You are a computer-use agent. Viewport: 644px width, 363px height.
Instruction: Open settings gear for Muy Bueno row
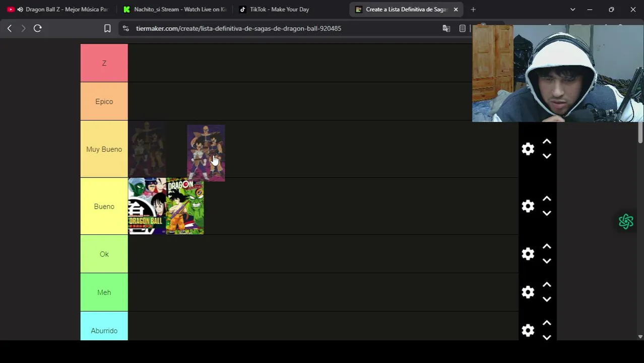coord(528,149)
